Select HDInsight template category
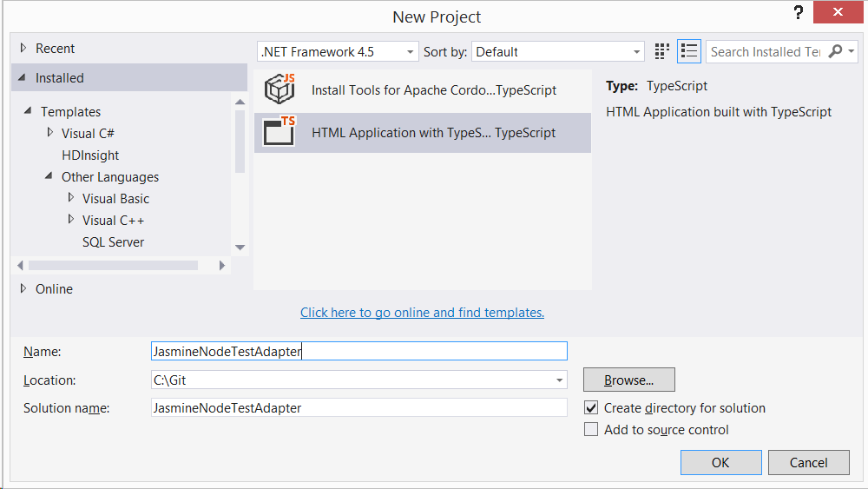868x489 pixels. (90, 155)
